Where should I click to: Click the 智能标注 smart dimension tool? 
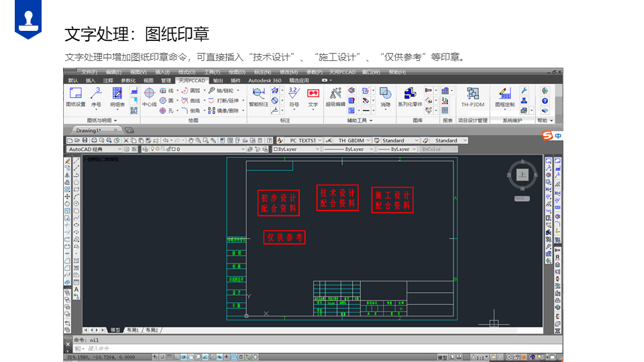258,97
